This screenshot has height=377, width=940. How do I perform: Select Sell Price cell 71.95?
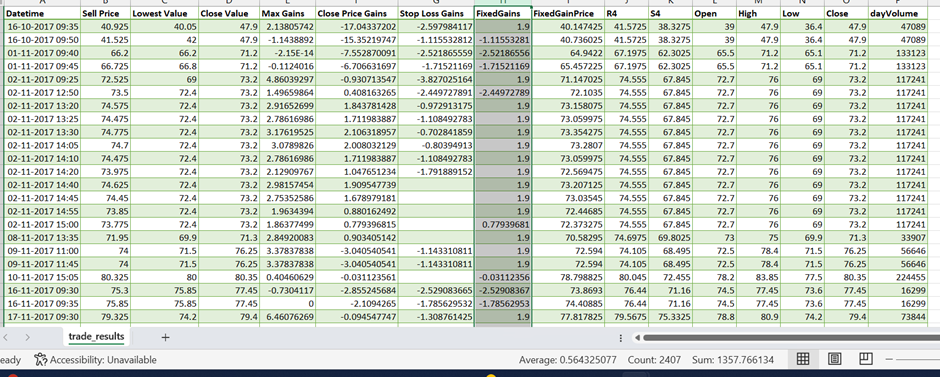coord(105,237)
